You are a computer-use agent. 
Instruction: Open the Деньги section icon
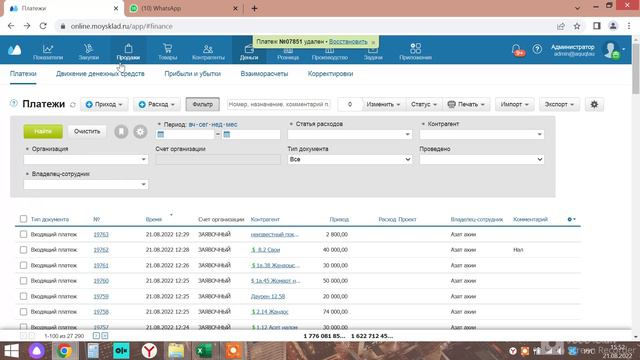coord(249,52)
